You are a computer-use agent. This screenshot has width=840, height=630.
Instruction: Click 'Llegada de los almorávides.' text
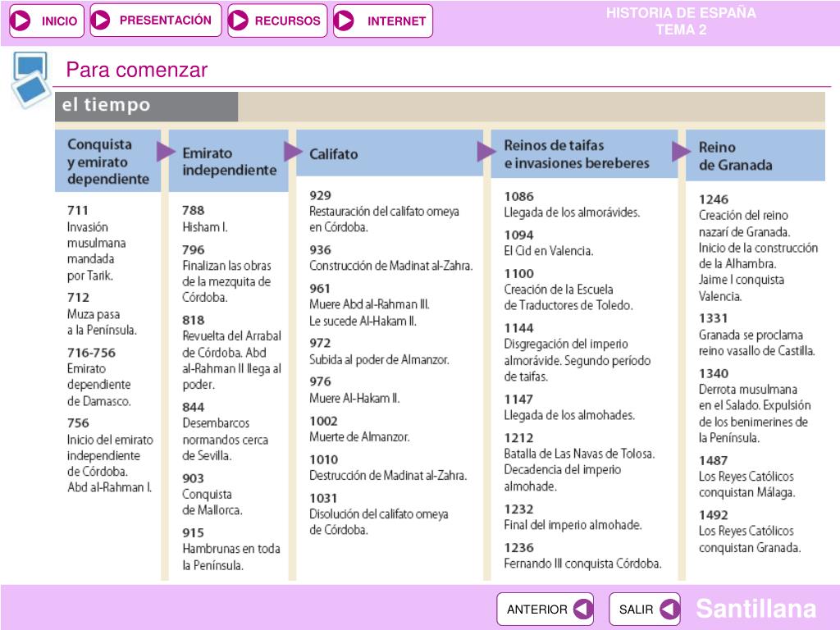(572, 212)
